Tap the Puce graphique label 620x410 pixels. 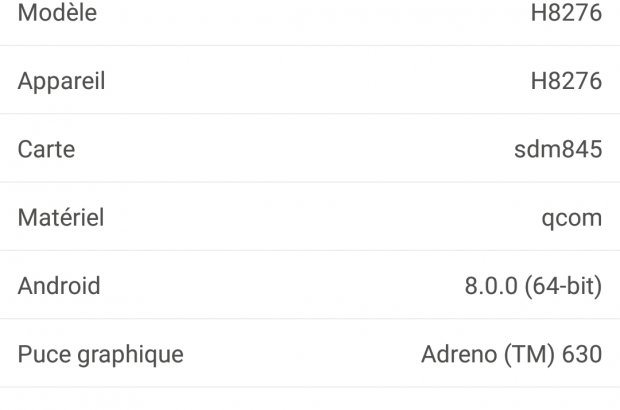pos(100,355)
